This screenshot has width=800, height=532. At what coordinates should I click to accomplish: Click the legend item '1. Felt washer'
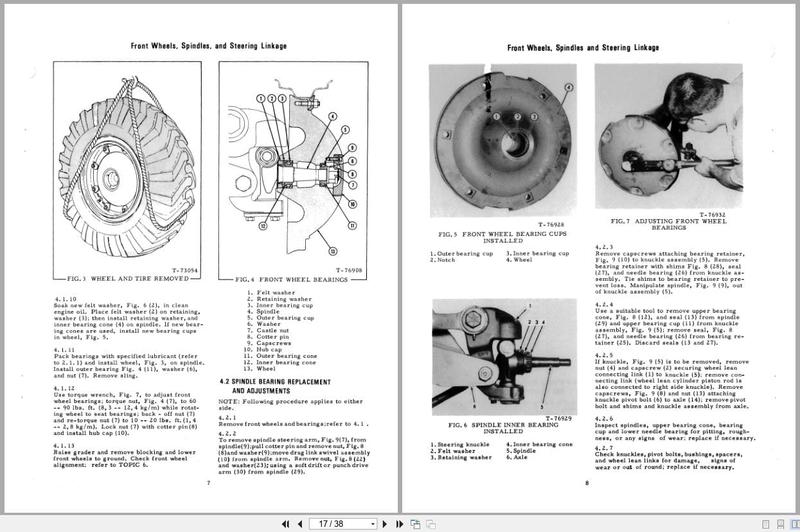pyautogui.click(x=271, y=293)
